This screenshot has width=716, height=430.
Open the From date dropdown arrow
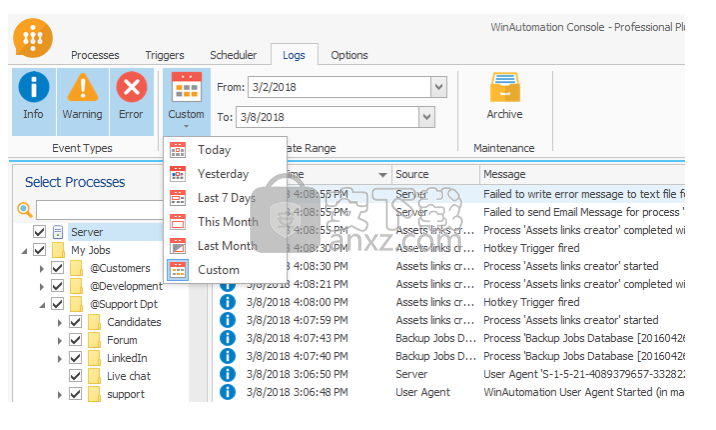click(439, 87)
